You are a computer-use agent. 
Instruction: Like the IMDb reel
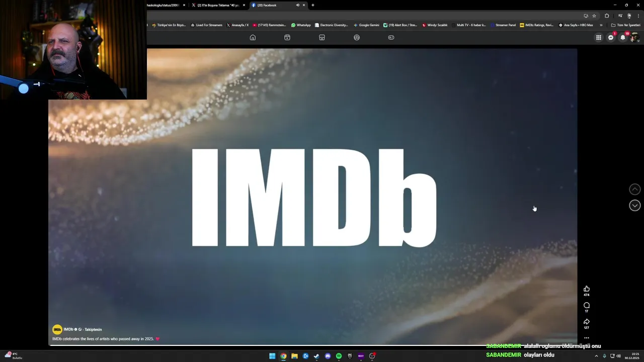coord(586,289)
